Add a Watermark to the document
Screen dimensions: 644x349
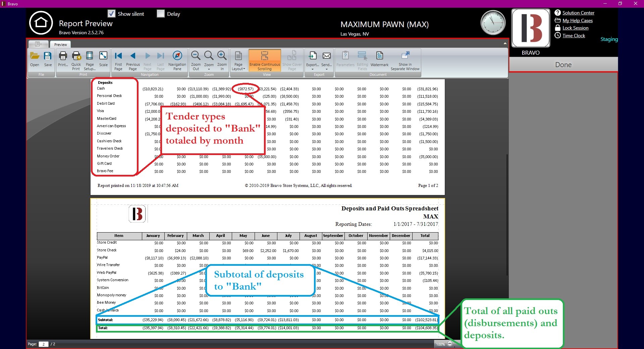click(379, 59)
